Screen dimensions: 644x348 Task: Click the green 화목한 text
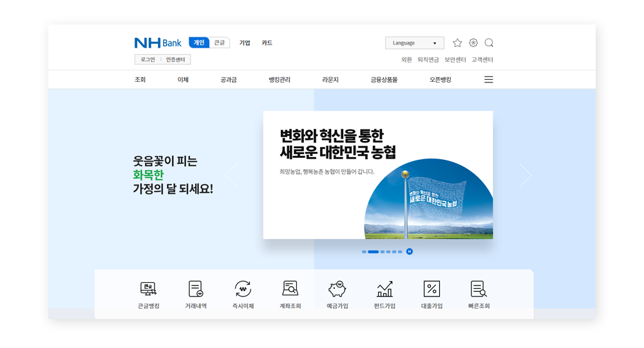click(x=148, y=175)
